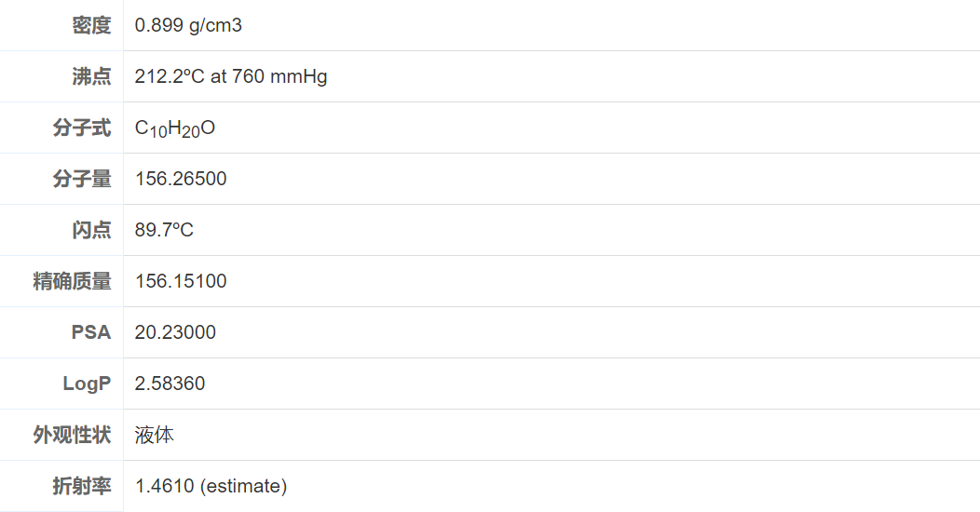Click the PSA label cell
Viewport: 980px width, 512px height.
coord(91,332)
